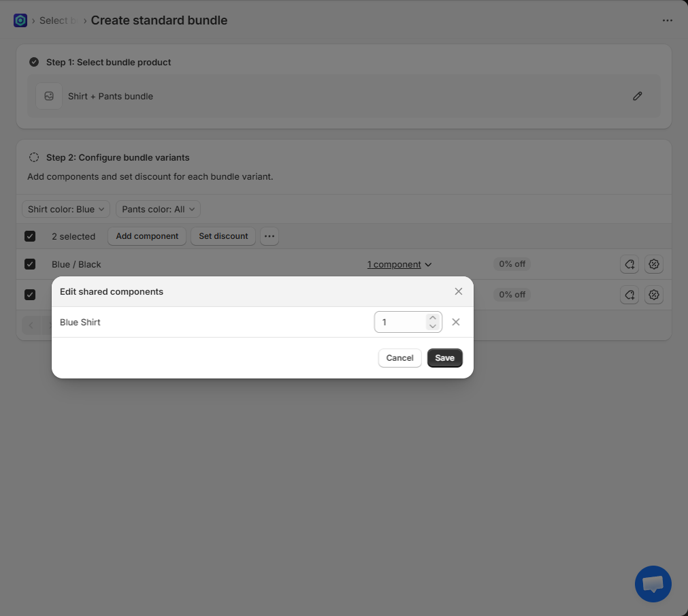Open the Shirt color: Blue filter dropdown
The width and height of the screenshot is (688, 616).
[66, 209]
